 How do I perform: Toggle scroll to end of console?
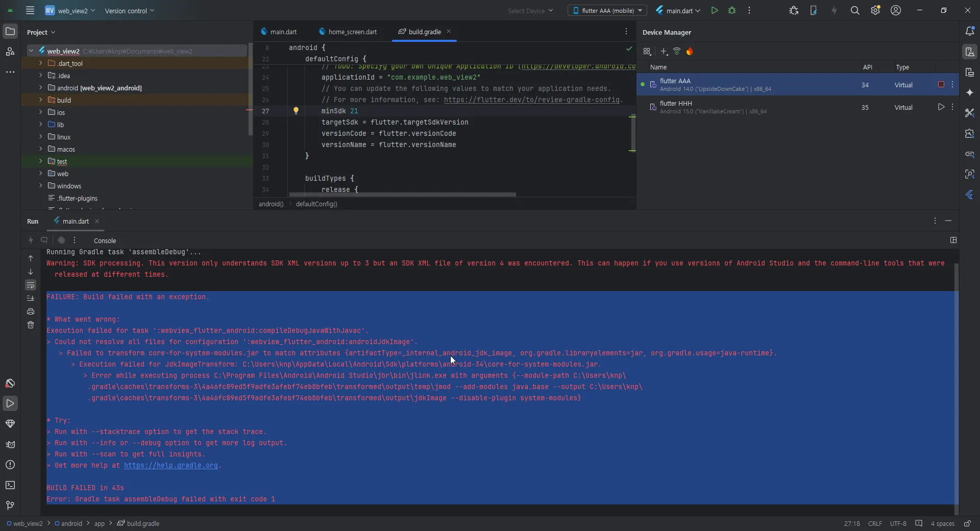tap(31, 298)
